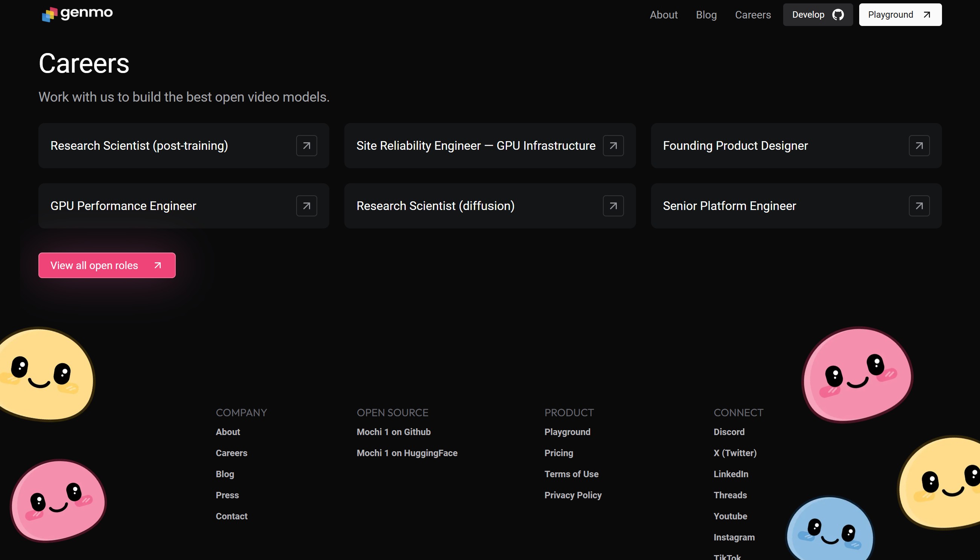Open the Privacy Policy link

click(x=573, y=495)
